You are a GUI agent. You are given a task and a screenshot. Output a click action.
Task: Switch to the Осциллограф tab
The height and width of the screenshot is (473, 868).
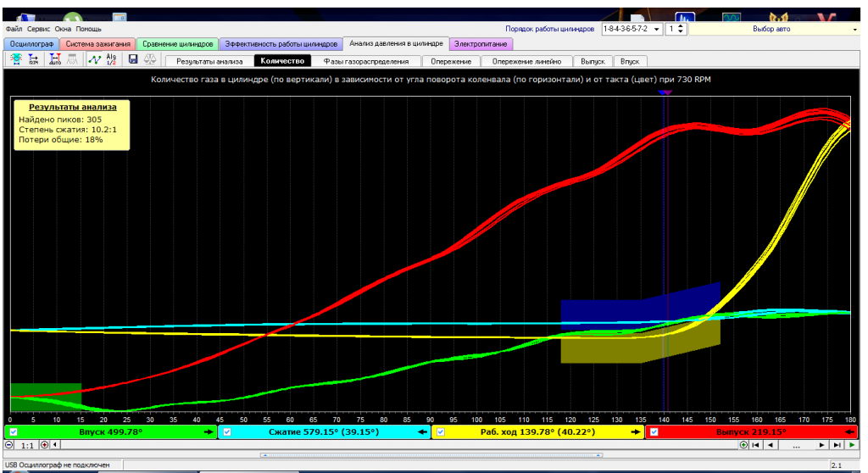(31, 44)
